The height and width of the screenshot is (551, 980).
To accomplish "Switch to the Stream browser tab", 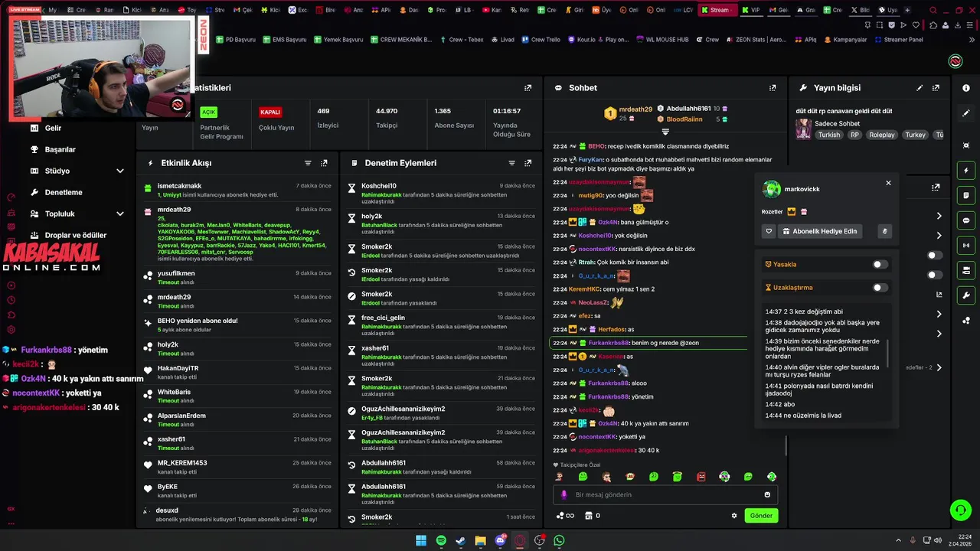I will tap(717, 10).
